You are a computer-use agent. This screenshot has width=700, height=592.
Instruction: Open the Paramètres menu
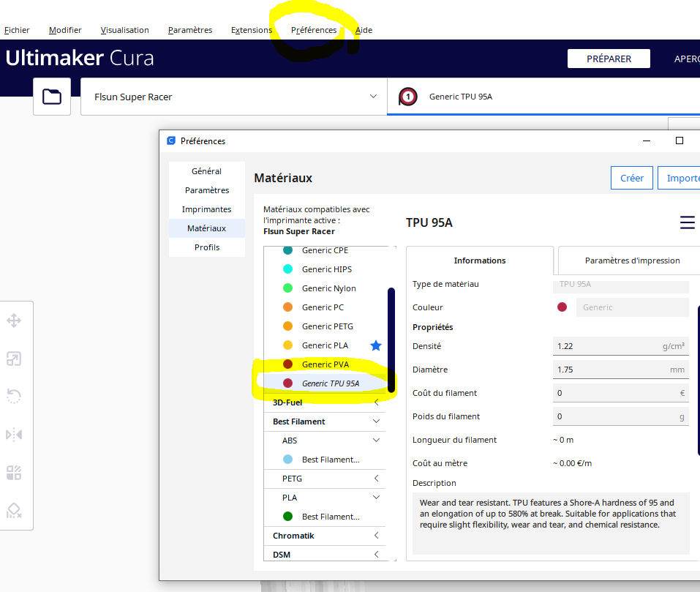click(x=190, y=30)
